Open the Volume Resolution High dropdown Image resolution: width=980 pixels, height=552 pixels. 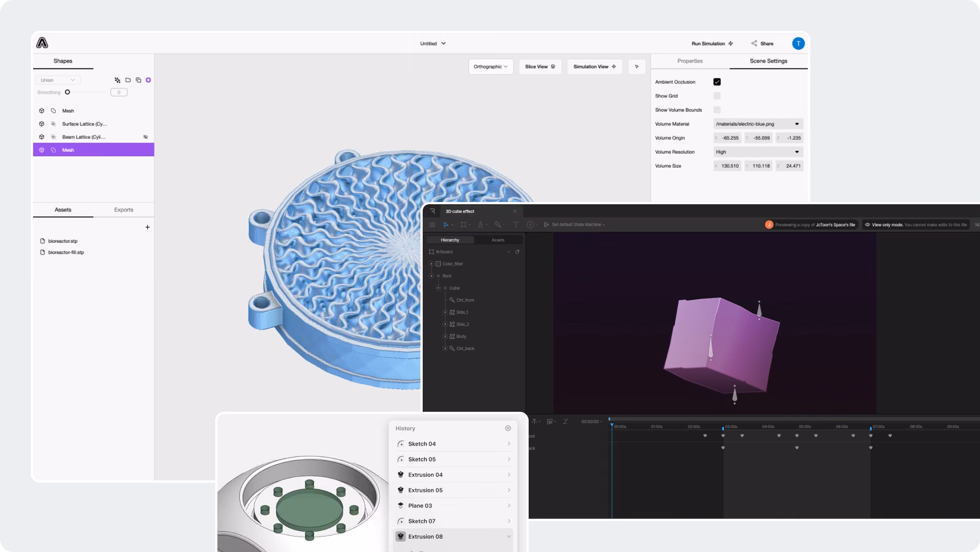click(x=758, y=152)
